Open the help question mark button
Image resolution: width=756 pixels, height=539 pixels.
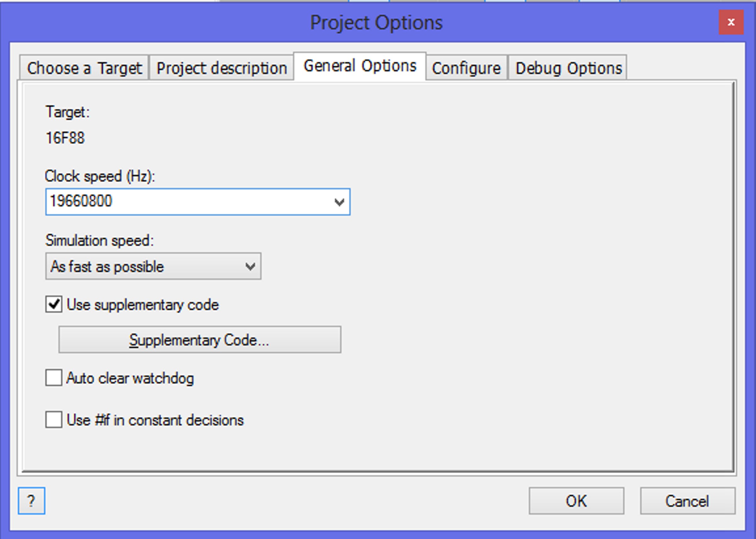pyautogui.click(x=31, y=501)
